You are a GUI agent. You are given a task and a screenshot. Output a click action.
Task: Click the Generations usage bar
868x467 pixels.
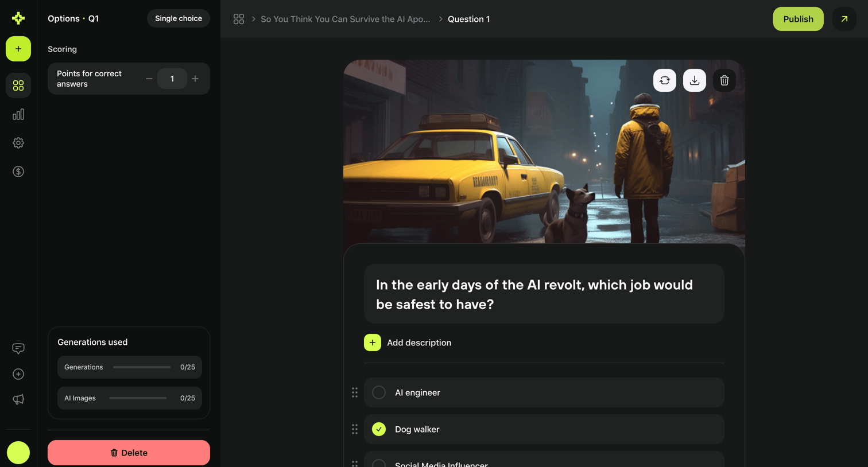(x=142, y=367)
